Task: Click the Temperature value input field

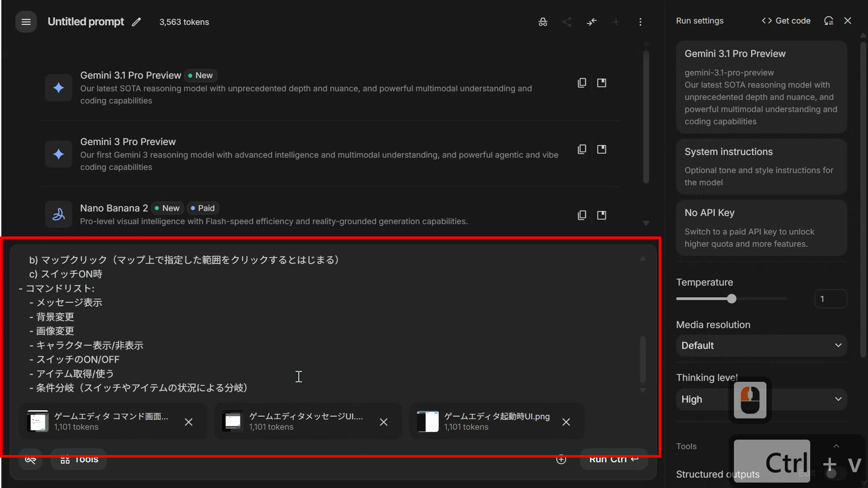Action: pyautogui.click(x=831, y=299)
